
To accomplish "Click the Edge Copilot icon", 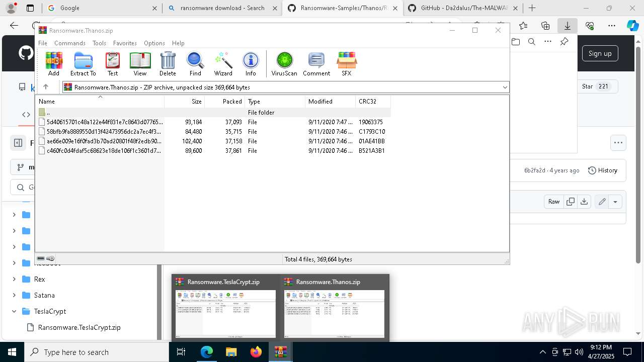I will pyautogui.click(x=633, y=26).
